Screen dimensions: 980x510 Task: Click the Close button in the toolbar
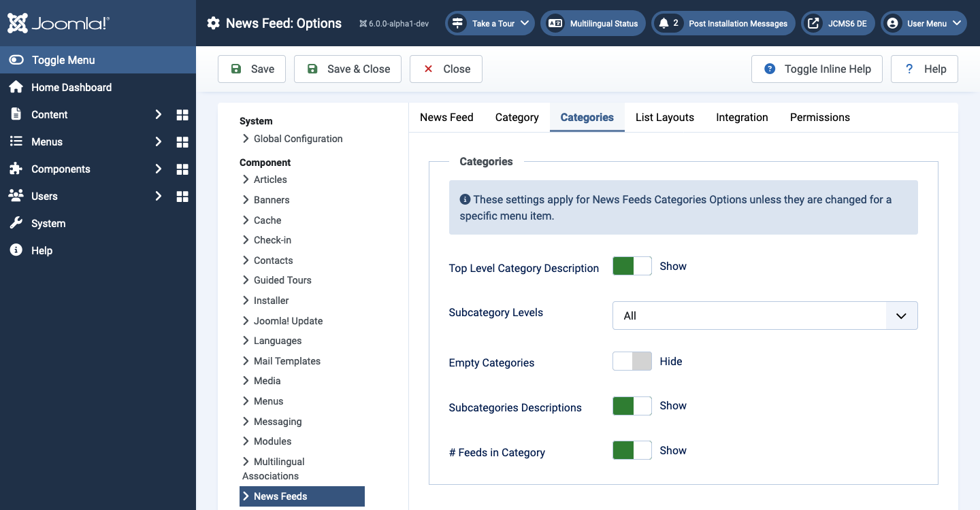446,69
